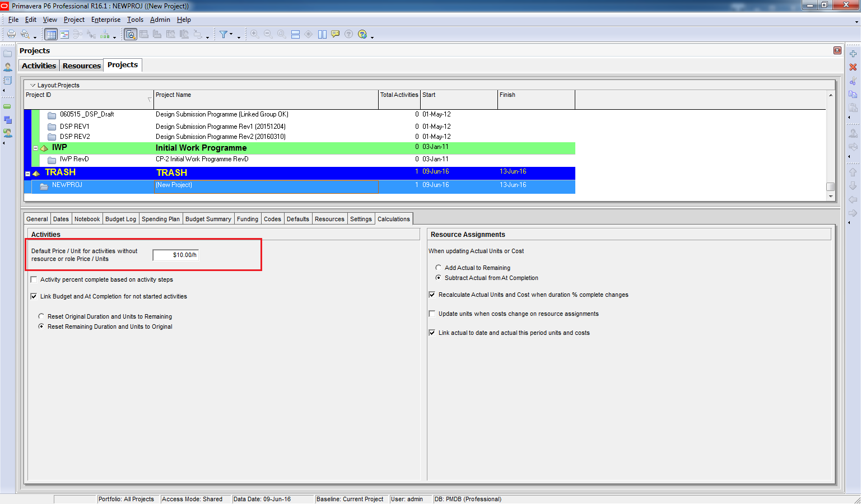
Task: Select Add Actual to Remaining option
Action: (x=438, y=268)
